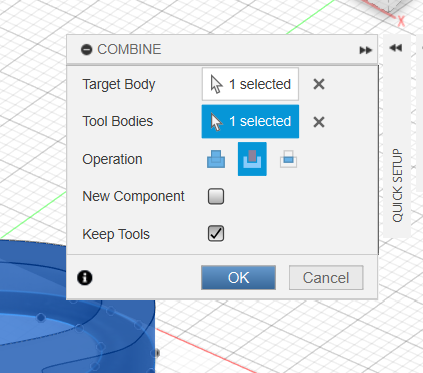Click the COMBINE dialog title
The image size is (423, 373).
pos(129,49)
